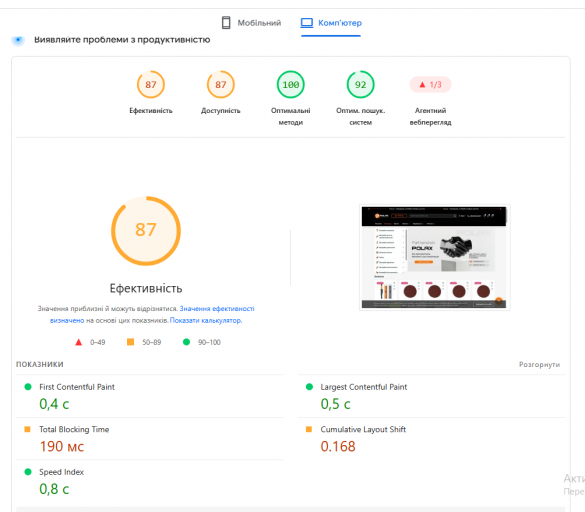Image resolution: width=585 pixels, height=512 pixels.
Task: Click the Виявляйте проблеми з продуктивністю heading
Action: pos(122,40)
